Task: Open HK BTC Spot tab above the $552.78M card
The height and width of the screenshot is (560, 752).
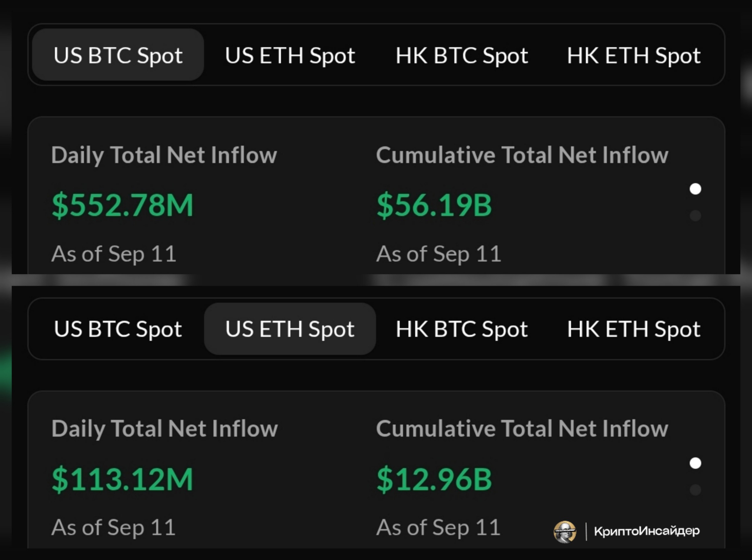Action: click(x=462, y=55)
